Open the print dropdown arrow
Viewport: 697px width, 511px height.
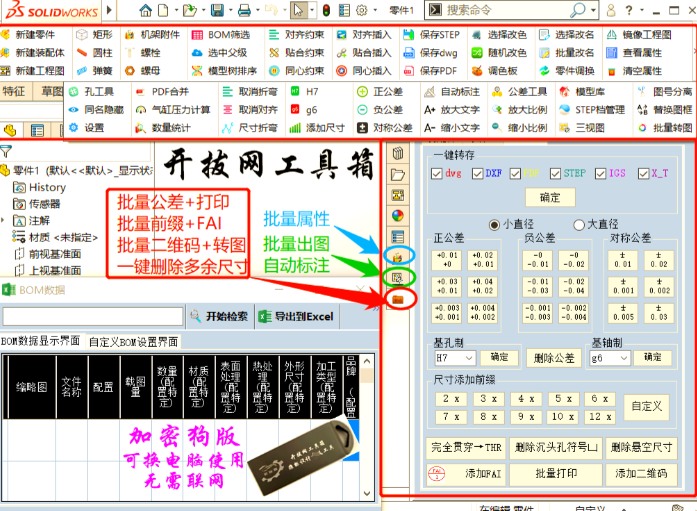[x=258, y=10]
